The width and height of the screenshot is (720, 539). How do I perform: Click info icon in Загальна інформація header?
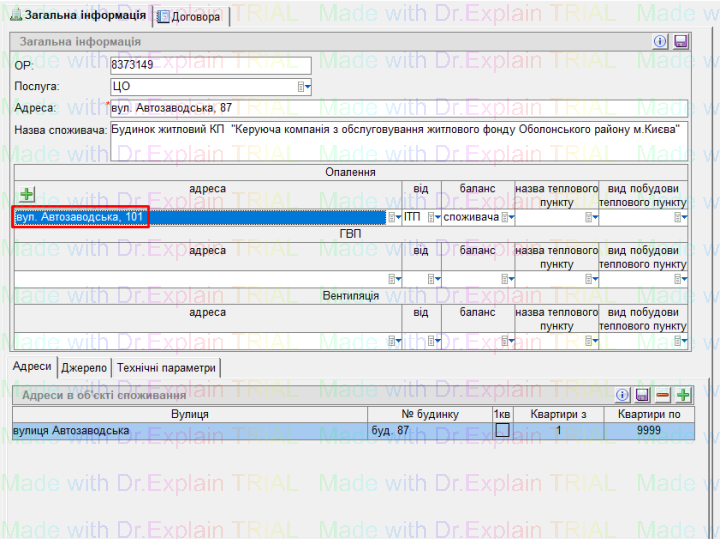(660, 41)
